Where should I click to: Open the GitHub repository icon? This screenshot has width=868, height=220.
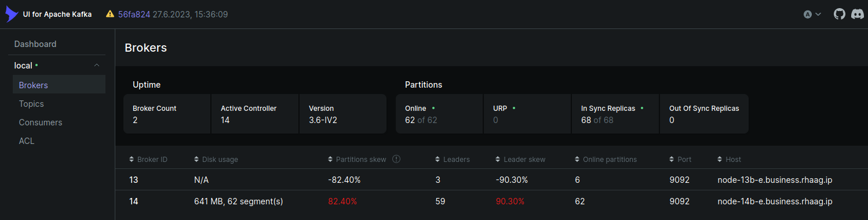pyautogui.click(x=839, y=14)
